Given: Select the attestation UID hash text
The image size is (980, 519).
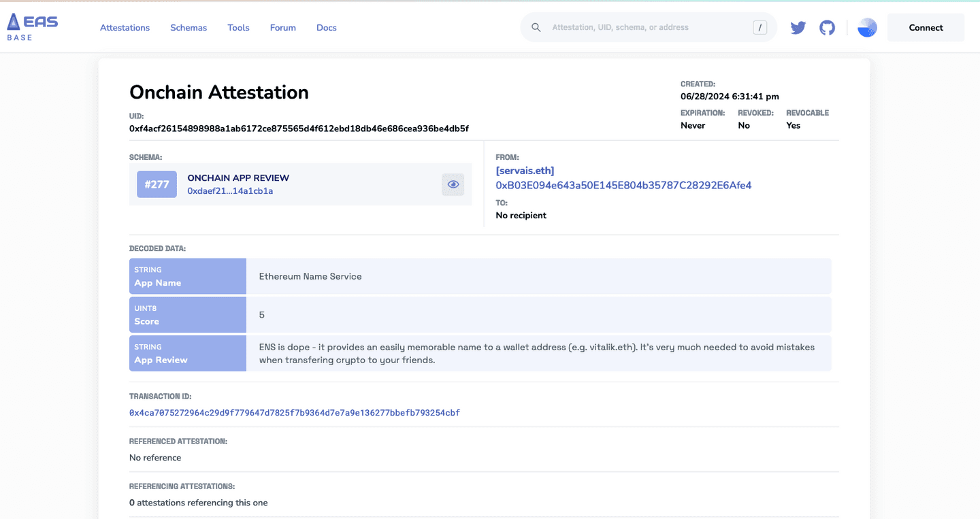Looking at the screenshot, I should [299, 129].
